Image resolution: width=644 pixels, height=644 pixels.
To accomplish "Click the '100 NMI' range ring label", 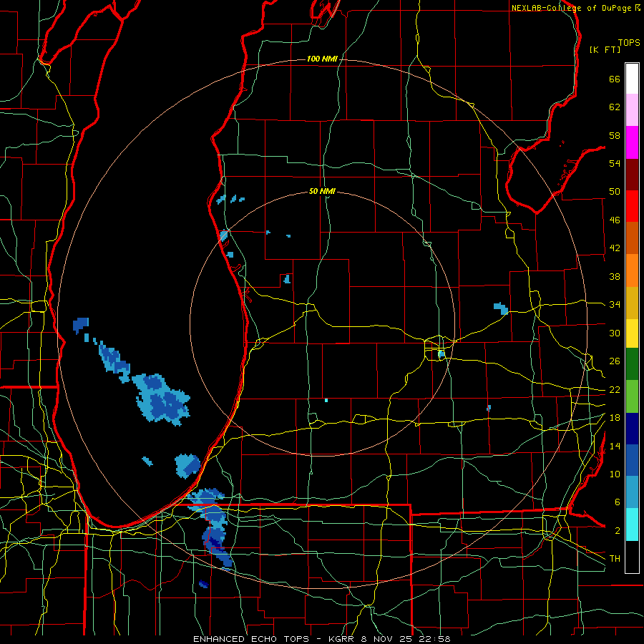I will tap(322, 59).
